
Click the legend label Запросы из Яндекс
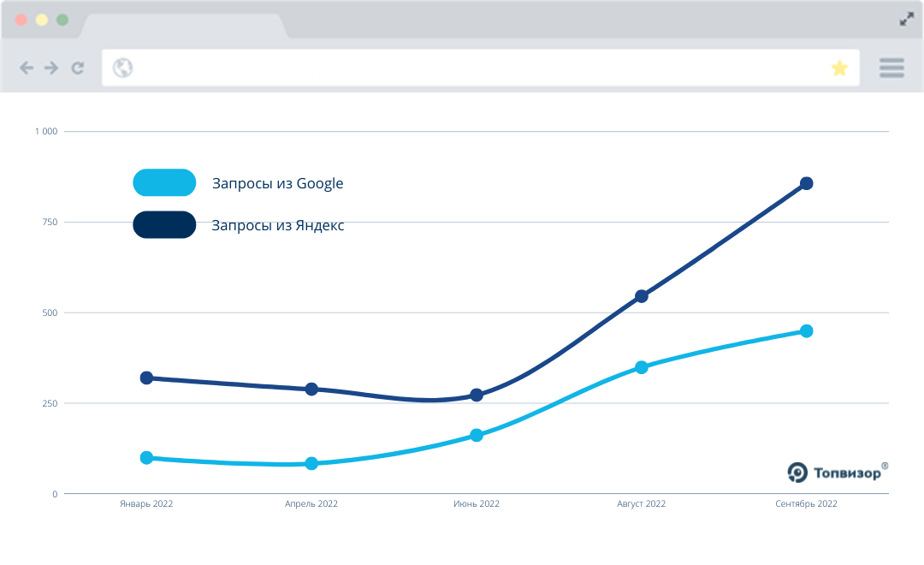277,225
